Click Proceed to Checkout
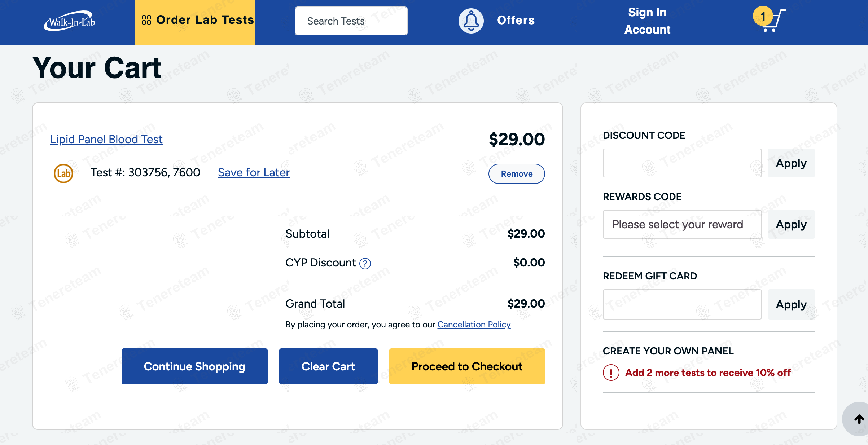Viewport: 868px width, 445px height. click(x=467, y=366)
